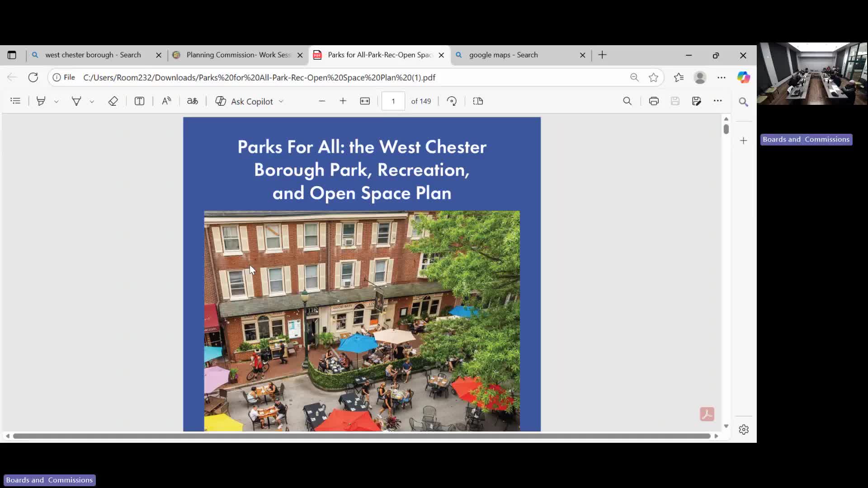Rotate the PDF page
Viewport: 868px width, 488px height.
(x=452, y=101)
